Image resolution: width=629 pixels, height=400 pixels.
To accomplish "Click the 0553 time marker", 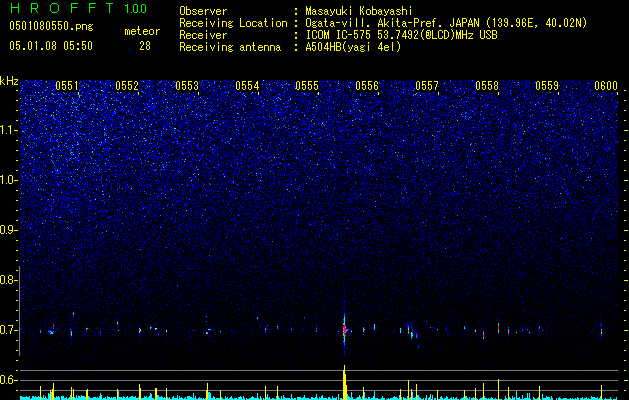I will coord(187,86).
